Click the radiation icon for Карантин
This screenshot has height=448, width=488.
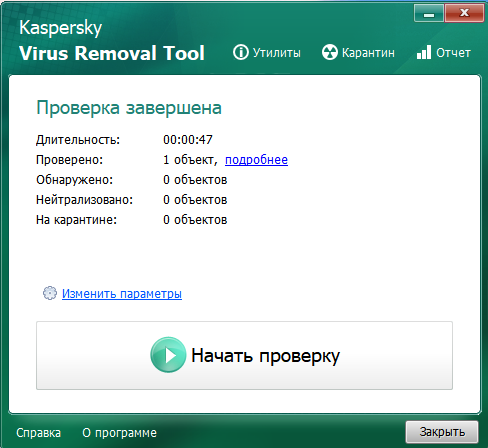[x=330, y=52]
